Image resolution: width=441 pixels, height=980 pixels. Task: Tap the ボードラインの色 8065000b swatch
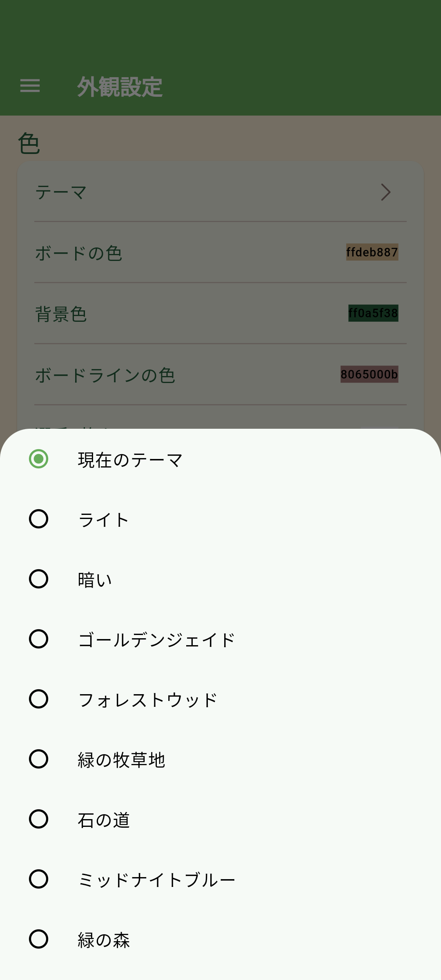pos(369,374)
